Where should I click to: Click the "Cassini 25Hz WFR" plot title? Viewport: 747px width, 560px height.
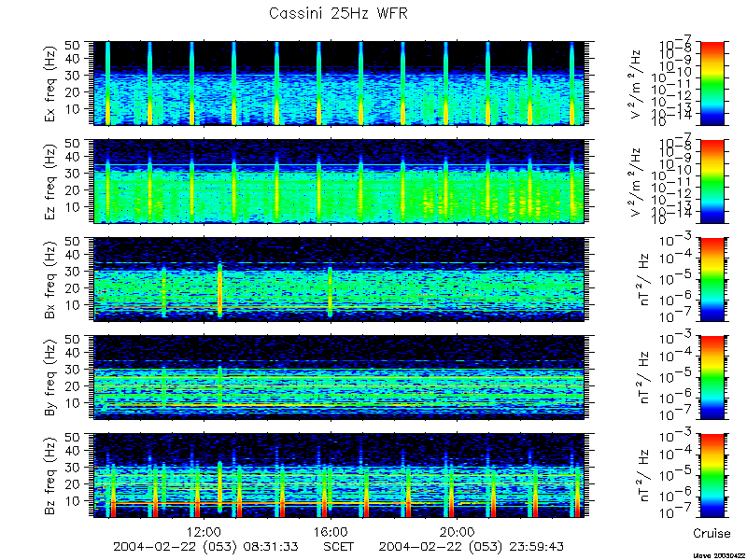click(x=338, y=14)
